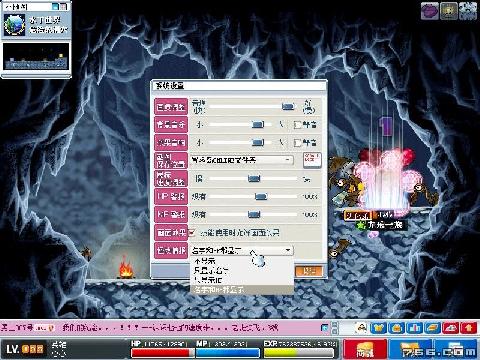Toggle the background music mute checkbox

(297, 125)
